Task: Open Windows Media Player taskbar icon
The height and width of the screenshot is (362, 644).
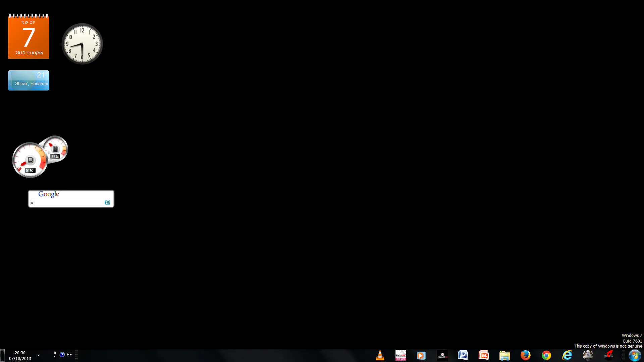Action: [421, 355]
